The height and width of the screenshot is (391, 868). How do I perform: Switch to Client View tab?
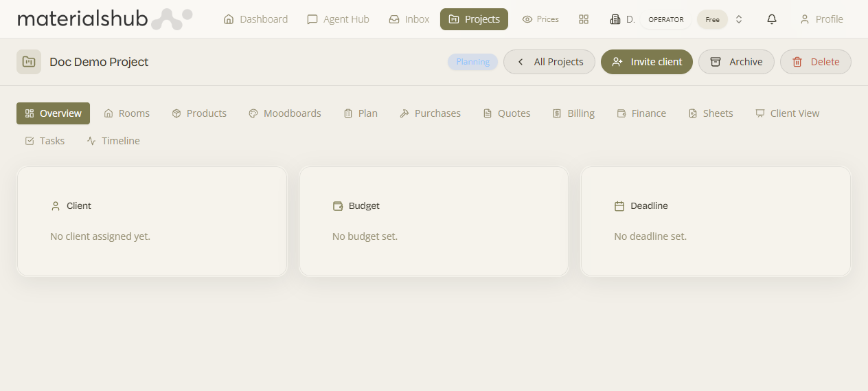pos(788,113)
